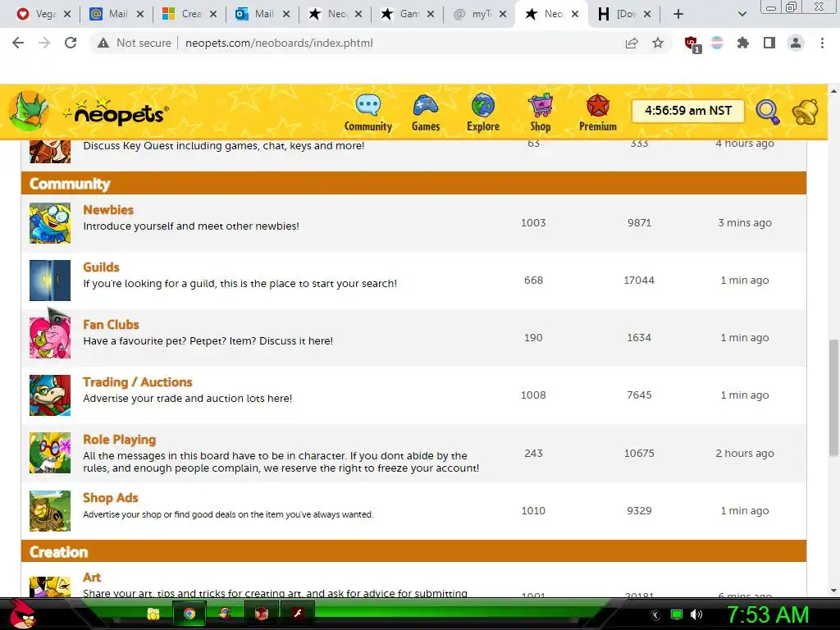840x630 pixels.
Task: Open the Newbies board link
Action: point(108,209)
